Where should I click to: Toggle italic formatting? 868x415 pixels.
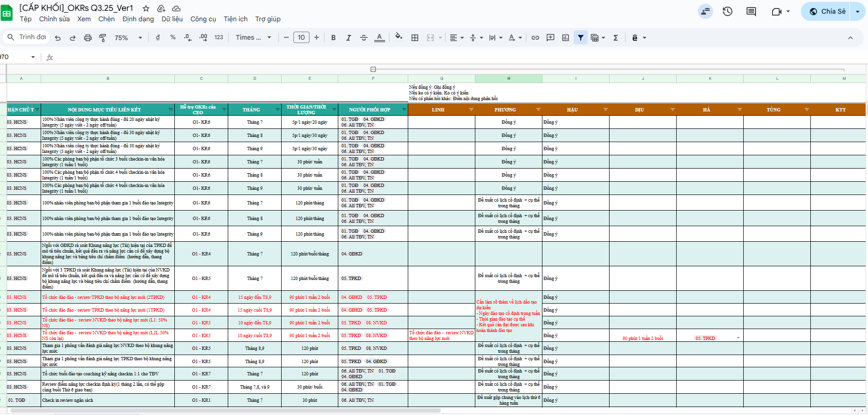point(348,38)
